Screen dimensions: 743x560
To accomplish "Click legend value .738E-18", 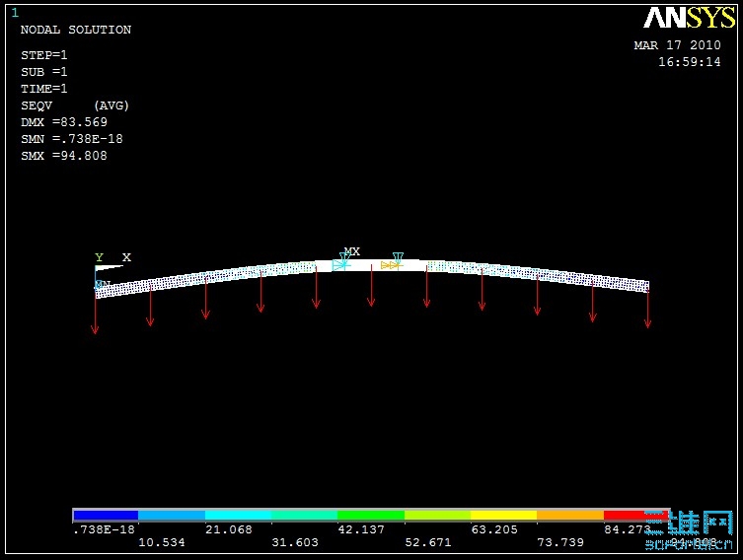I will (104, 529).
